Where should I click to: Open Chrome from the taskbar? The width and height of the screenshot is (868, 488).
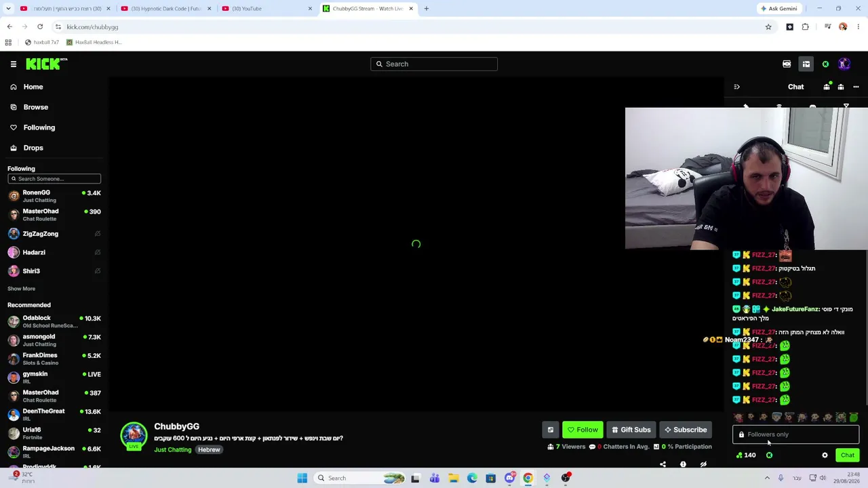(528, 479)
